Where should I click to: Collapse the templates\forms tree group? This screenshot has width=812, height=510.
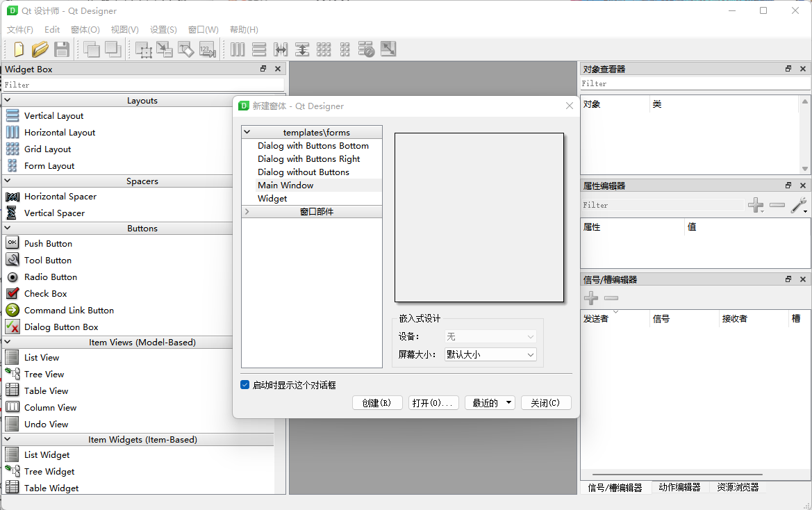pos(247,132)
